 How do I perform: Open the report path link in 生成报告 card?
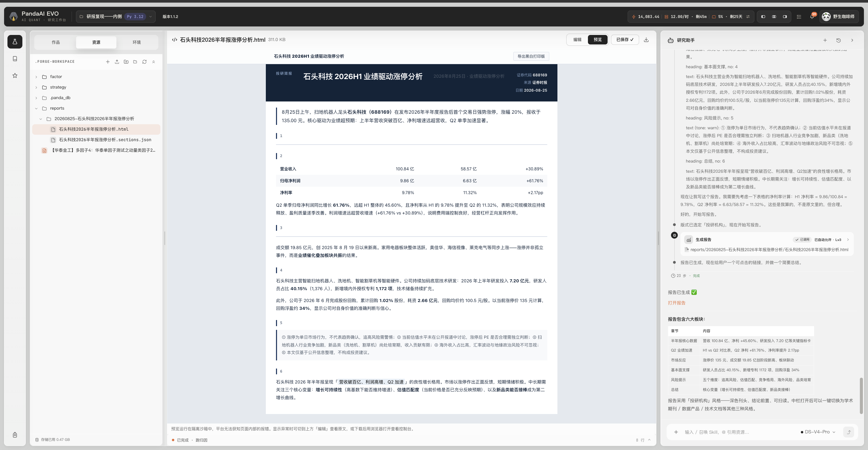(x=769, y=249)
